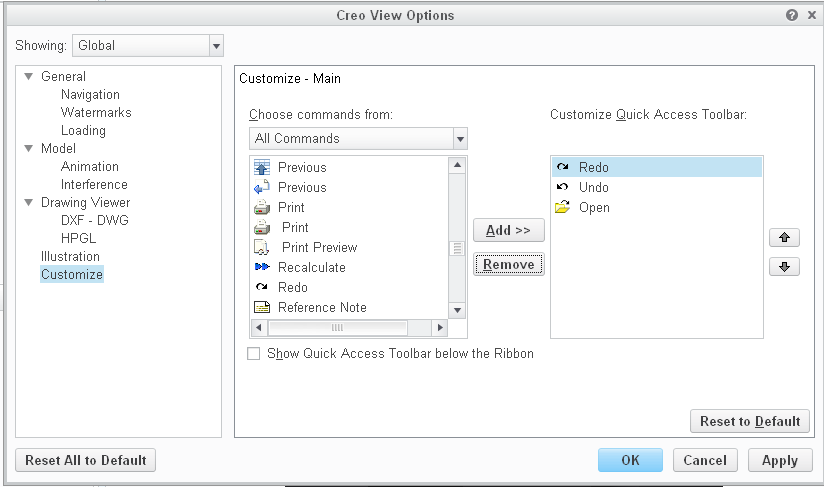The height and width of the screenshot is (487, 824).
Task: Click command list scroll down arrow
Action: tap(457, 310)
